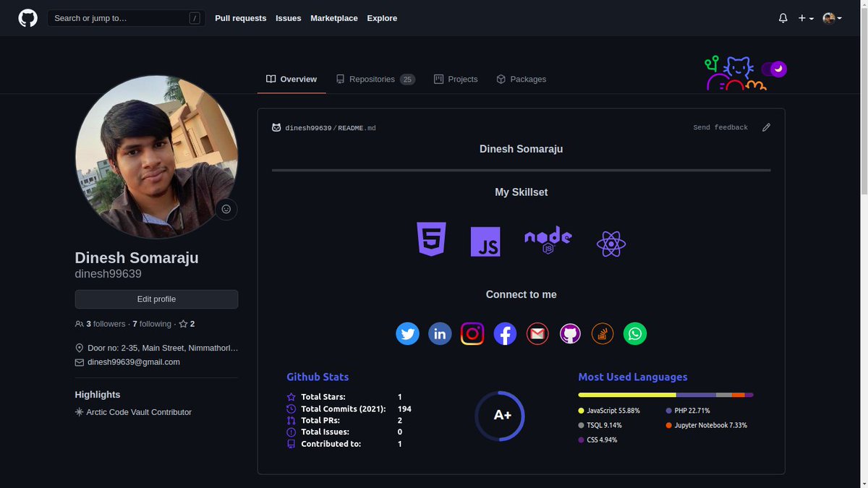Click the Contributed to repo icon
This screenshot has height=488, width=868.
[292, 443]
